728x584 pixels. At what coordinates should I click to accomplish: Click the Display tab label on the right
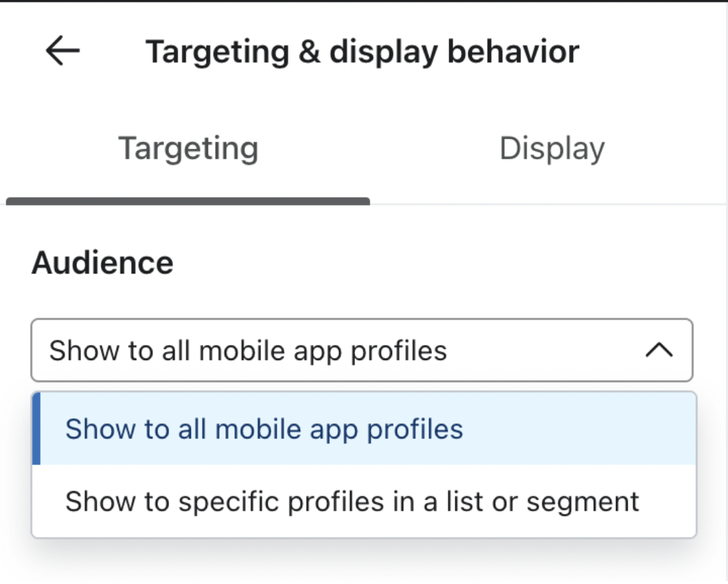[x=551, y=148]
